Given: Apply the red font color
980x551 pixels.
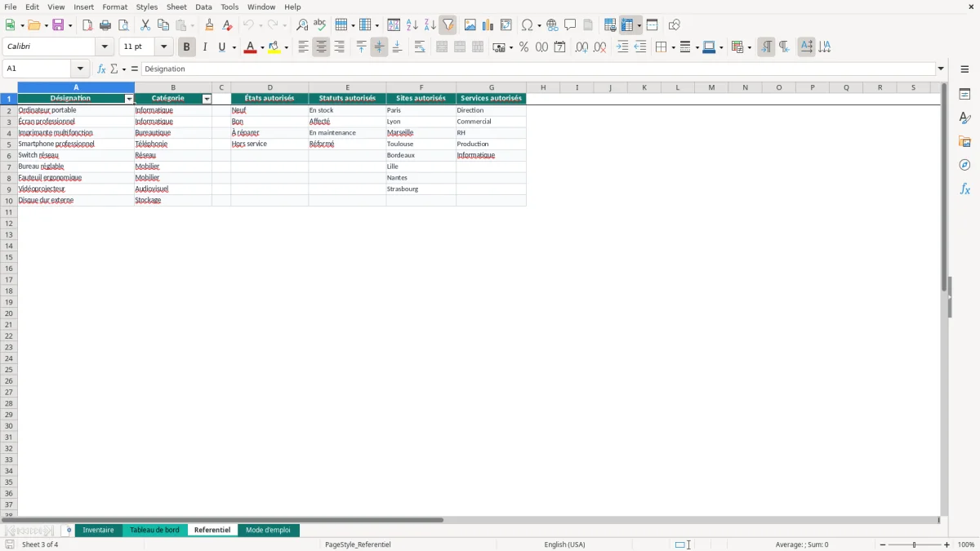Looking at the screenshot, I should point(250,47).
